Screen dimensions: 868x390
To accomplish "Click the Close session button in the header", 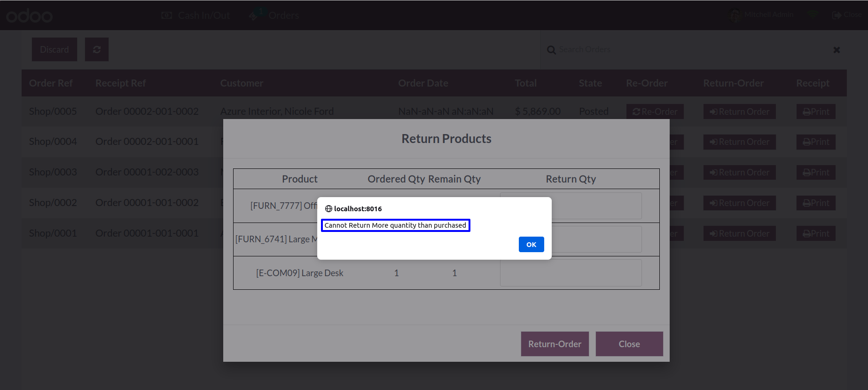I will click(x=847, y=15).
